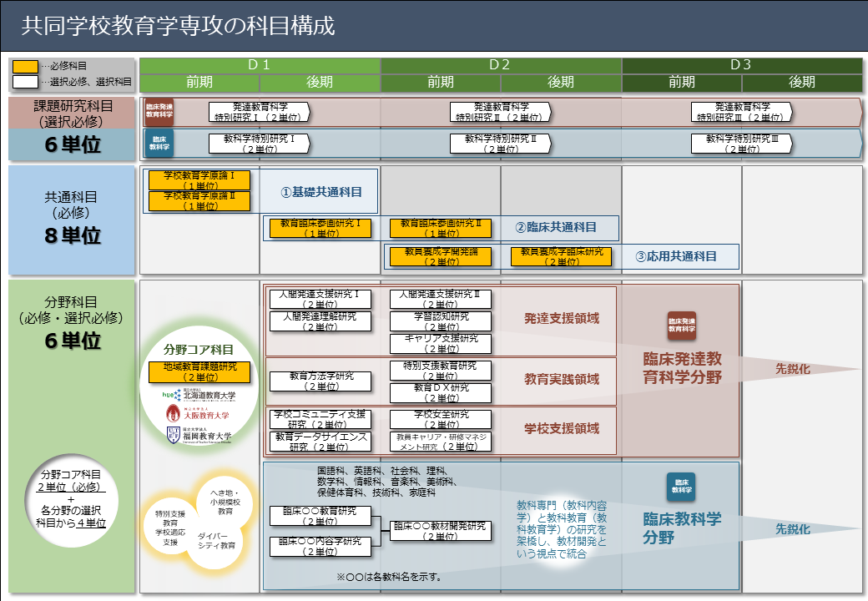Click the 発達教育科学特別研究Ⅰ box
The height and width of the screenshot is (601, 868).
tap(259, 112)
